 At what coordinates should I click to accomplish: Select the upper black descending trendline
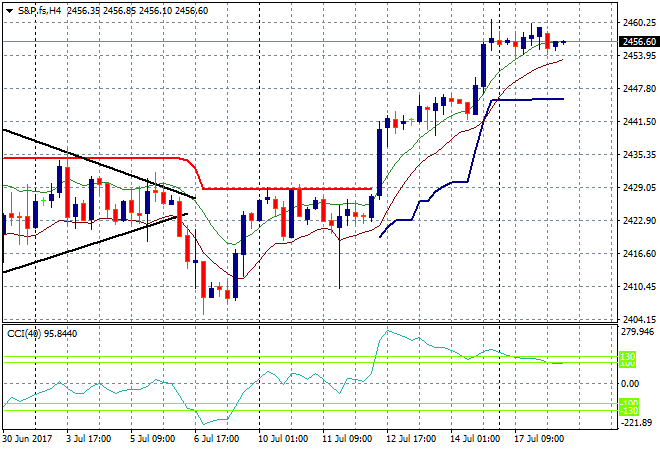click(x=99, y=164)
